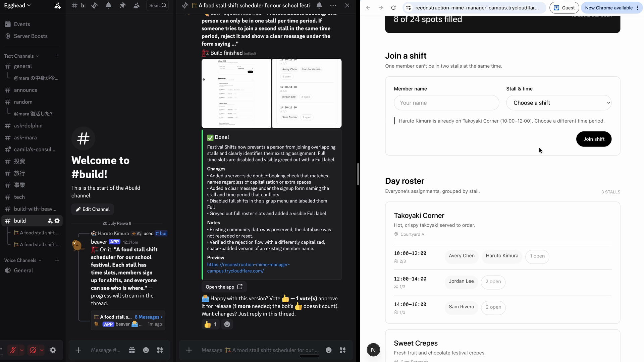Show member list icon in header

[137, 5]
